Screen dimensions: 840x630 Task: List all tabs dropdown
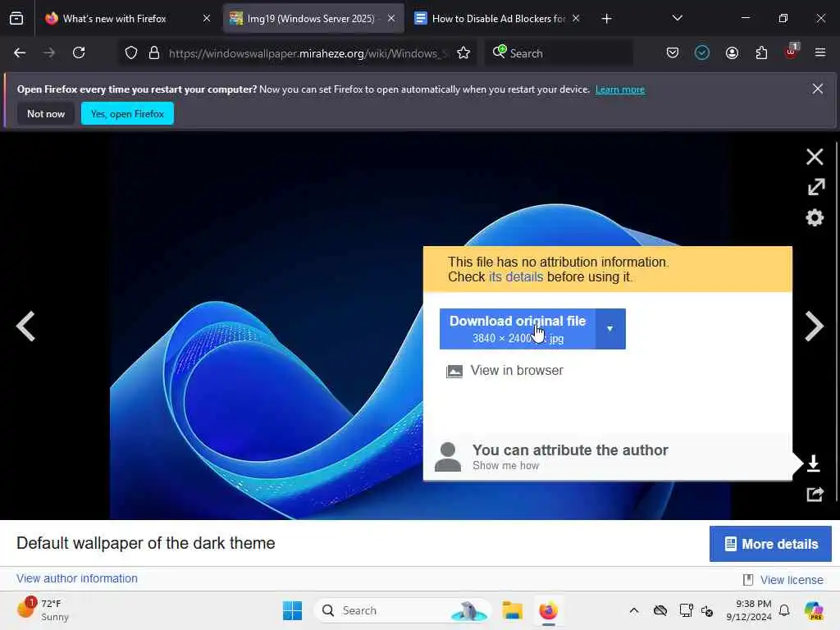pyautogui.click(x=677, y=19)
